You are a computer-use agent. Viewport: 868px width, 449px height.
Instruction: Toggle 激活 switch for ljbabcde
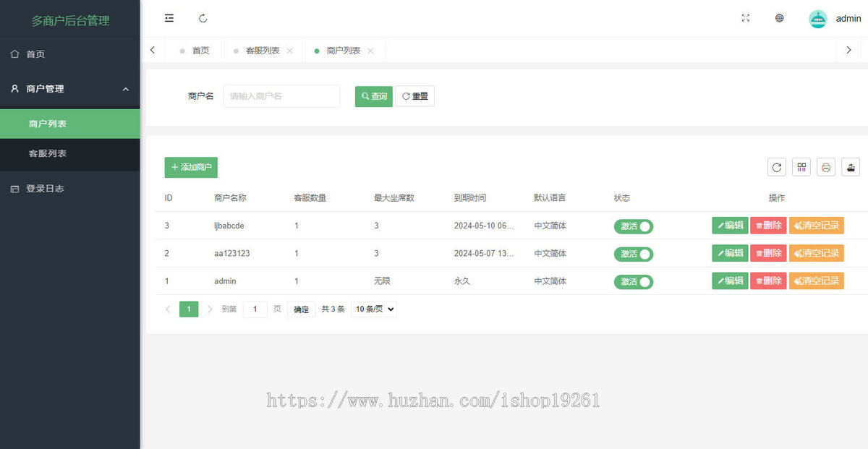[x=634, y=226]
